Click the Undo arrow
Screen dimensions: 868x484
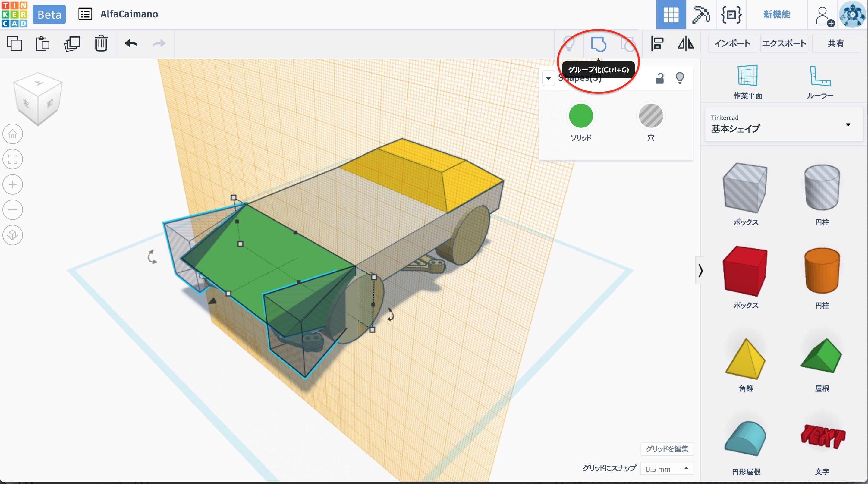pos(131,44)
